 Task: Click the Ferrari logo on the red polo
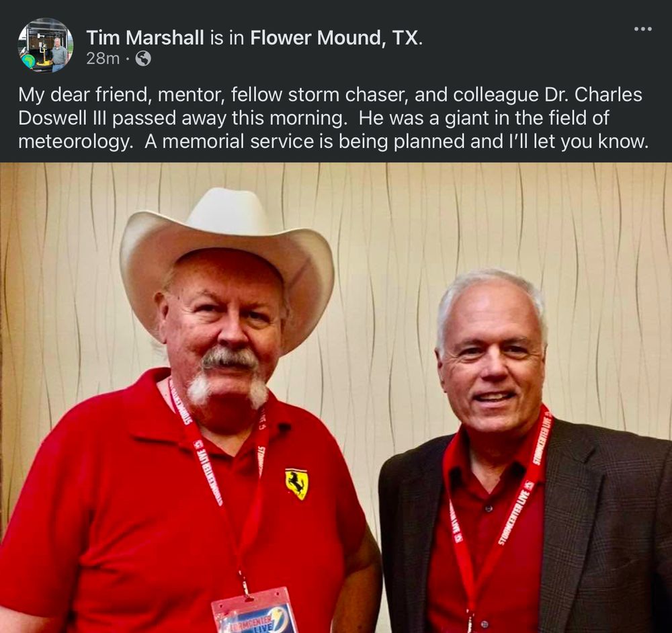pyautogui.click(x=296, y=483)
